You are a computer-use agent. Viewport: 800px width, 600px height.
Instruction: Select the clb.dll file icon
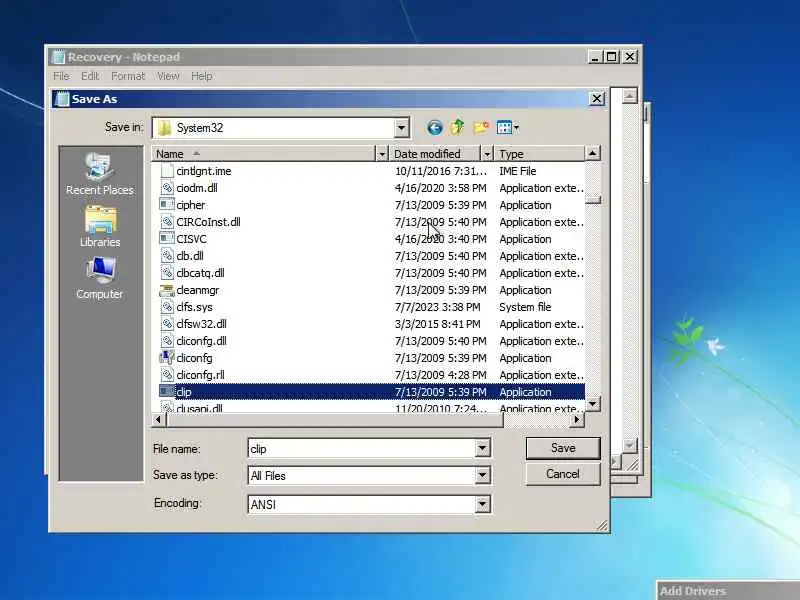click(x=167, y=256)
